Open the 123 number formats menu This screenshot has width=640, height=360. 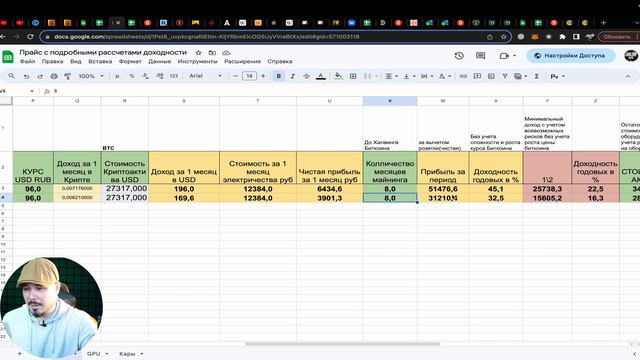(x=174, y=76)
